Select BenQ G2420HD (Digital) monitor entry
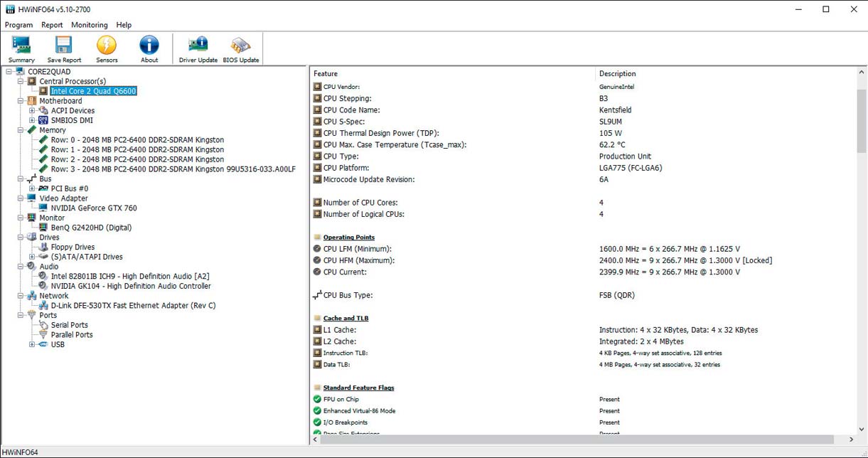868x458 pixels. (91, 228)
